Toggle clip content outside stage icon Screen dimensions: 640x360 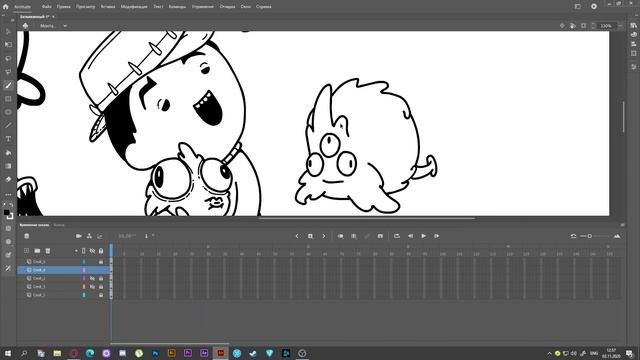tap(584, 26)
